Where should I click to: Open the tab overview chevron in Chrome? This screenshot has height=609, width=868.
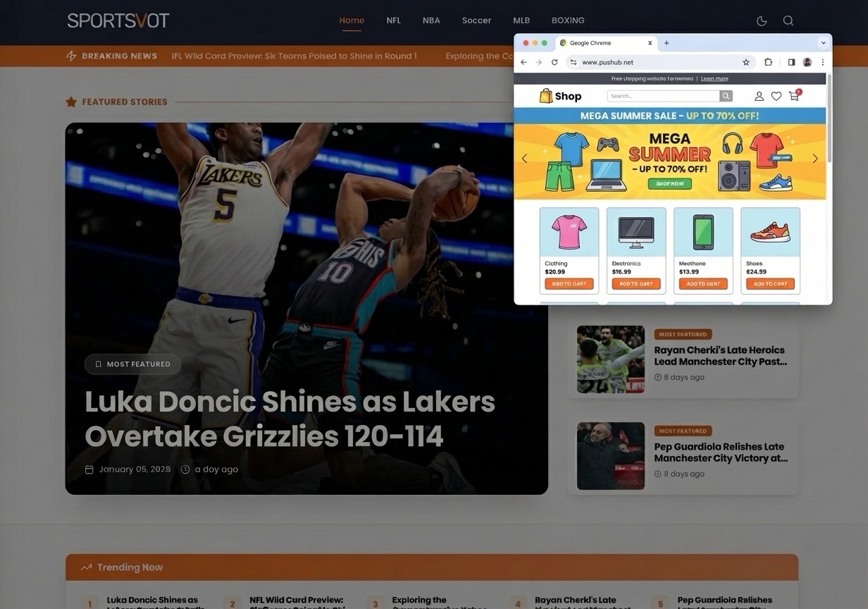[823, 42]
